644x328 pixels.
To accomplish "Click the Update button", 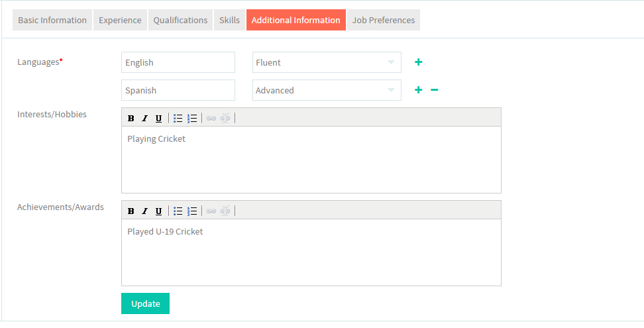I will click(145, 303).
